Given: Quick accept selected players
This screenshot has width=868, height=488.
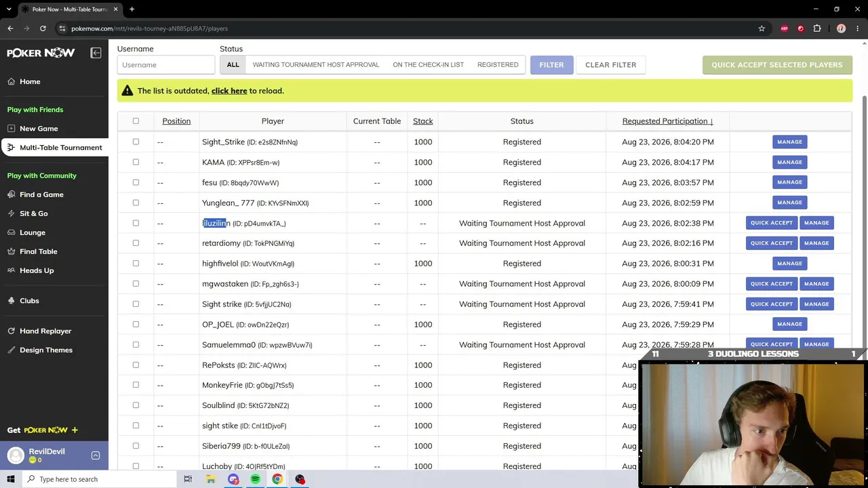Looking at the screenshot, I should click(x=777, y=64).
